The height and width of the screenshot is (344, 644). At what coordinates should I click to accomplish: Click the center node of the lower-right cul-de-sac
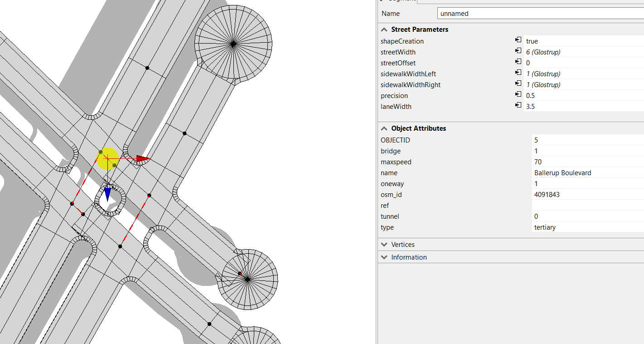pos(247,280)
